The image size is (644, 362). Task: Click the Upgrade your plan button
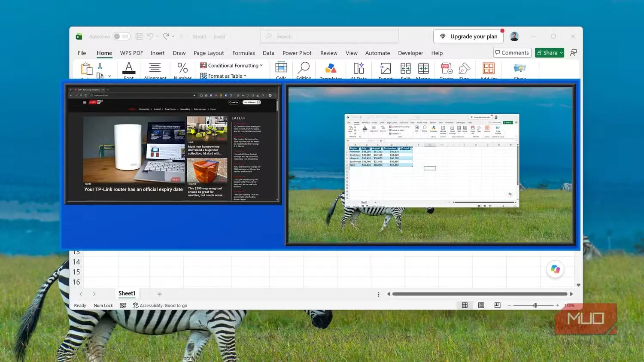(x=469, y=37)
